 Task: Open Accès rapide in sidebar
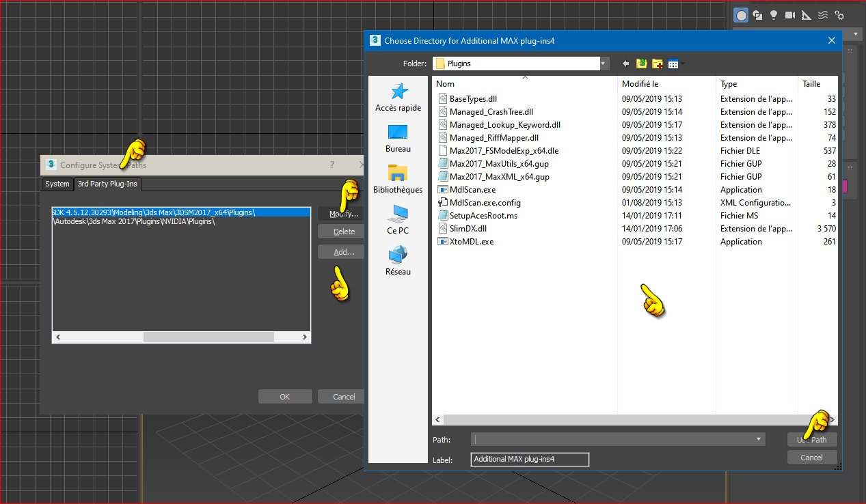coord(398,98)
